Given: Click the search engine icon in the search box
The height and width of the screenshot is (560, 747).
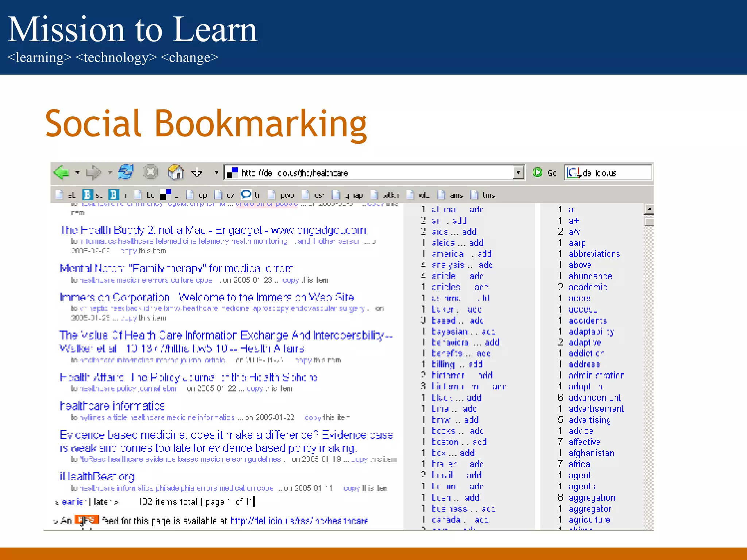Looking at the screenshot, I should (x=574, y=173).
